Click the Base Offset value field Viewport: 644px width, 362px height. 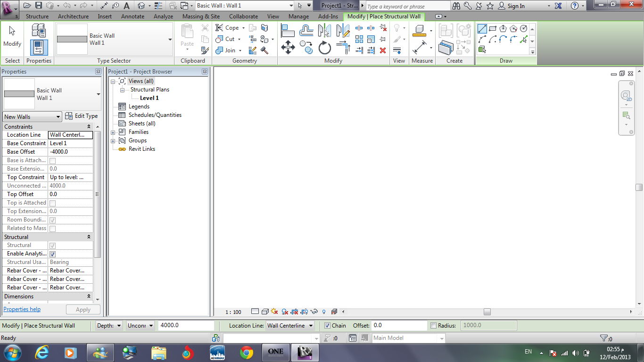point(71,152)
